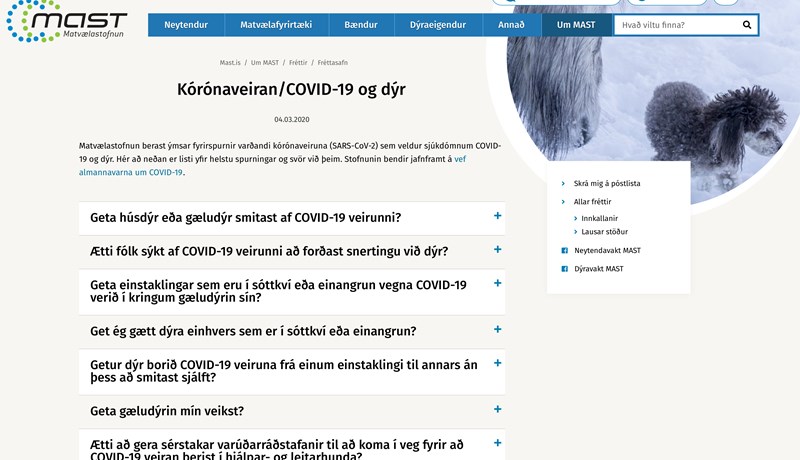
Task: Click 'Innkallanir' link
Action: pyautogui.click(x=599, y=218)
